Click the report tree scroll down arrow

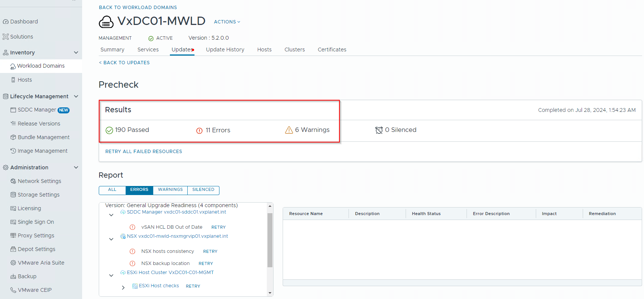270,293
